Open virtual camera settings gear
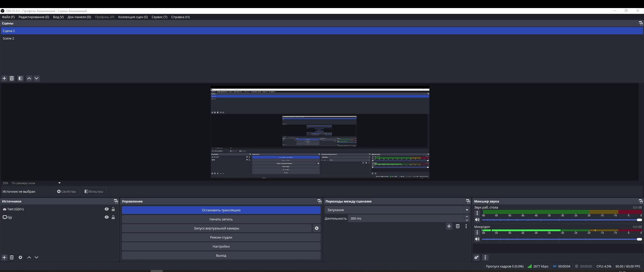 317,228
